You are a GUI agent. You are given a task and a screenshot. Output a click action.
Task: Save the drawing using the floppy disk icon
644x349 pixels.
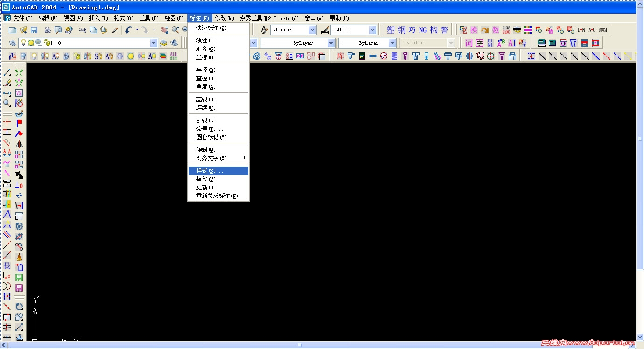[x=34, y=30]
